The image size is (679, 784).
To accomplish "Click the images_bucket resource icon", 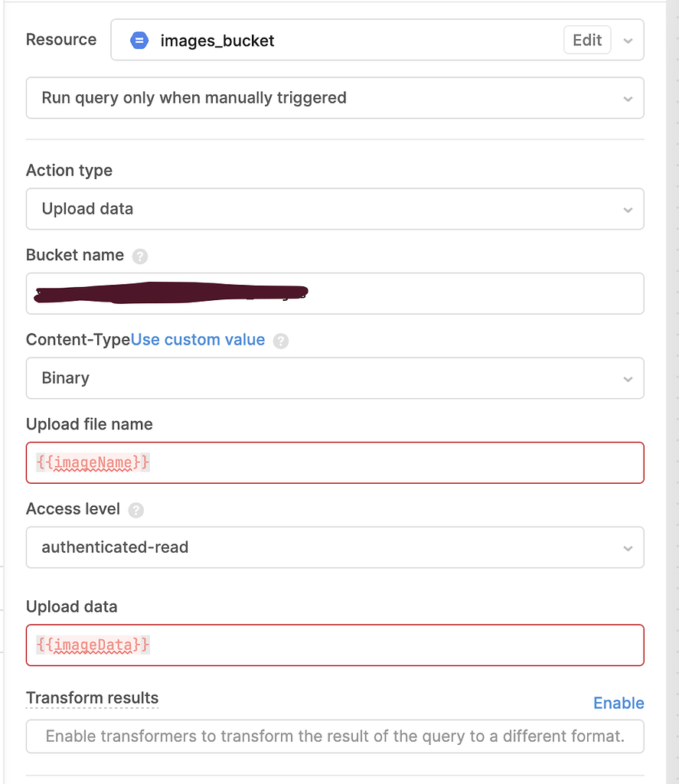I will pos(139,41).
